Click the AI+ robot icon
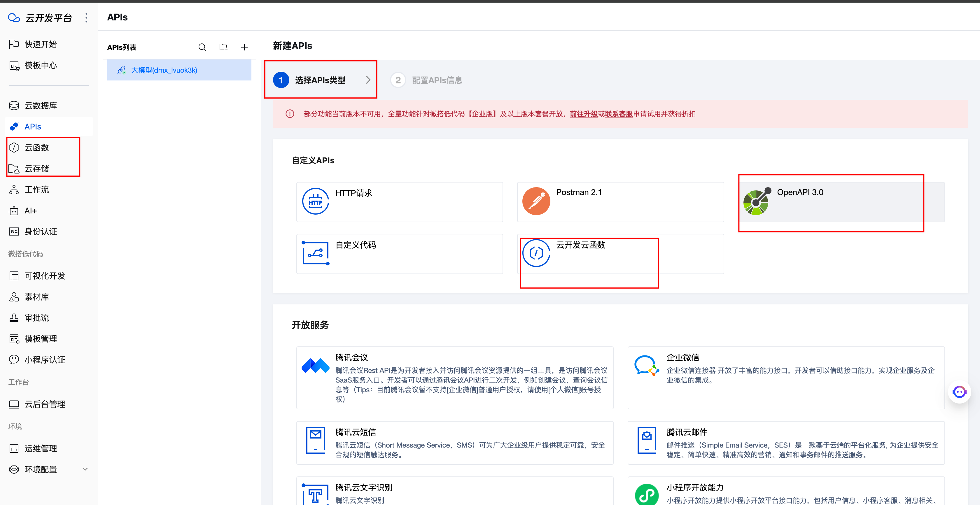Screen dimensions: 980x505 [14, 211]
